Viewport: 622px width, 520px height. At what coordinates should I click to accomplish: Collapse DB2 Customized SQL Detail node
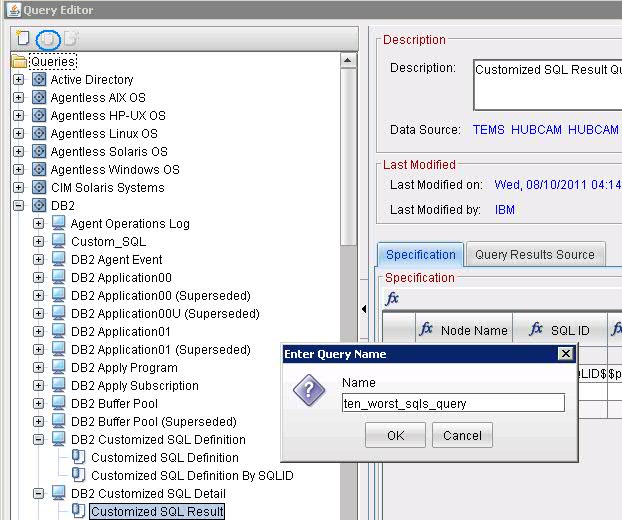click(38, 493)
